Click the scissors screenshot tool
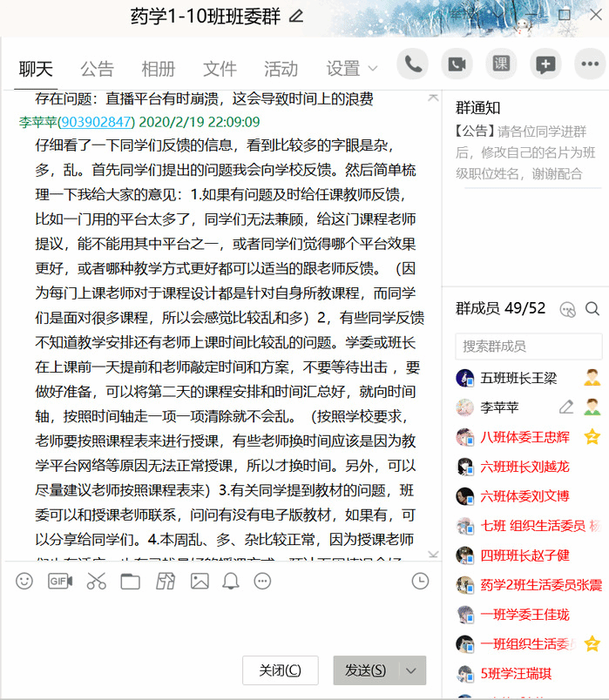 pyautogui.click(x=96, y=581)
